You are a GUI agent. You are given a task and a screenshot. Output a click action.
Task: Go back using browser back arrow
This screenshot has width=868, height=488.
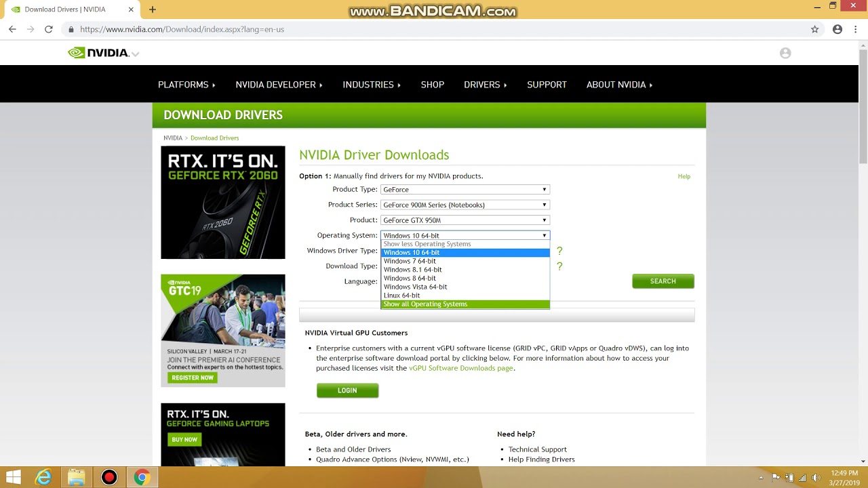pyautogui.click(x=12, y=29)
